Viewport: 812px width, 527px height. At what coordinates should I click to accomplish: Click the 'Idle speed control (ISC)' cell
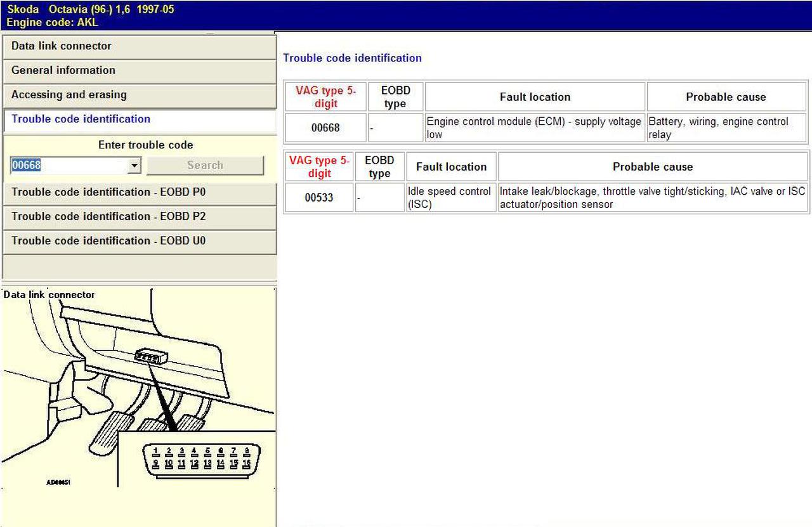[452, 198]
